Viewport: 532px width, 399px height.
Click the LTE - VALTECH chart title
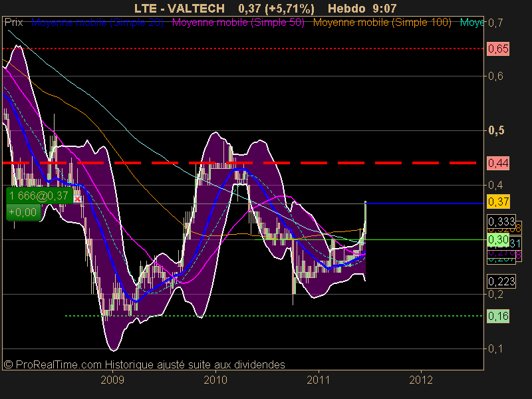pyautogui.click(x=180, y=8)
